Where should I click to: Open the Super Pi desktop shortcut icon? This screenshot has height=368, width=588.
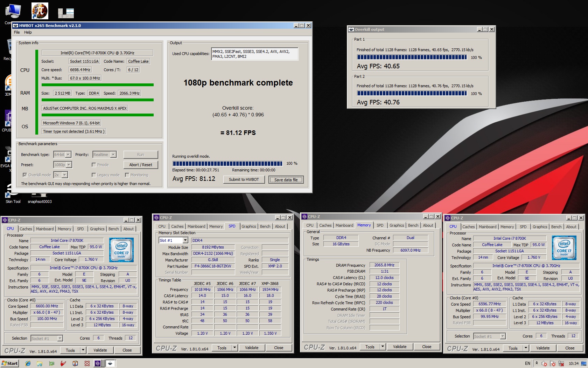40,11
